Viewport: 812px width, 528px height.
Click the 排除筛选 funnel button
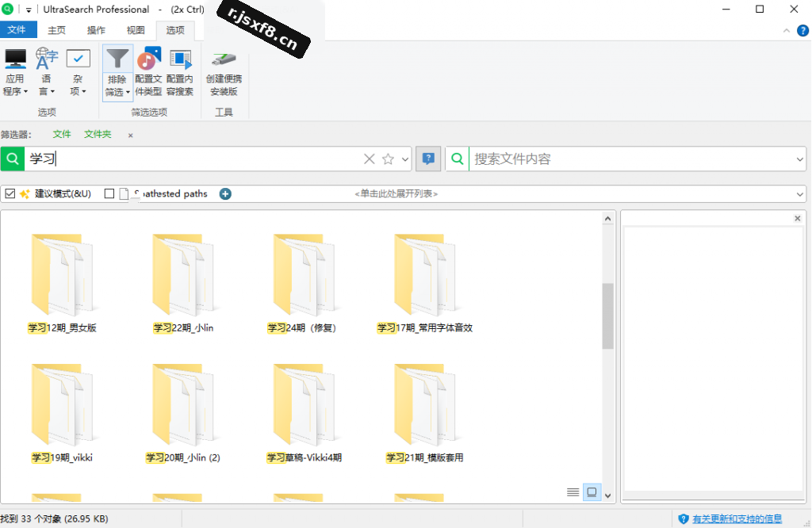point(117,72)
